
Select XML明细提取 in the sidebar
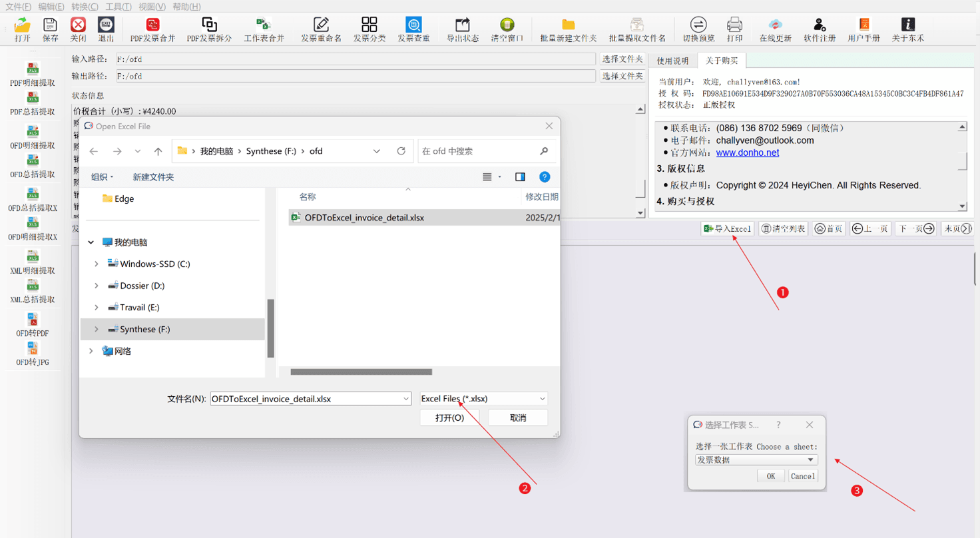click(x=33, y=262)
